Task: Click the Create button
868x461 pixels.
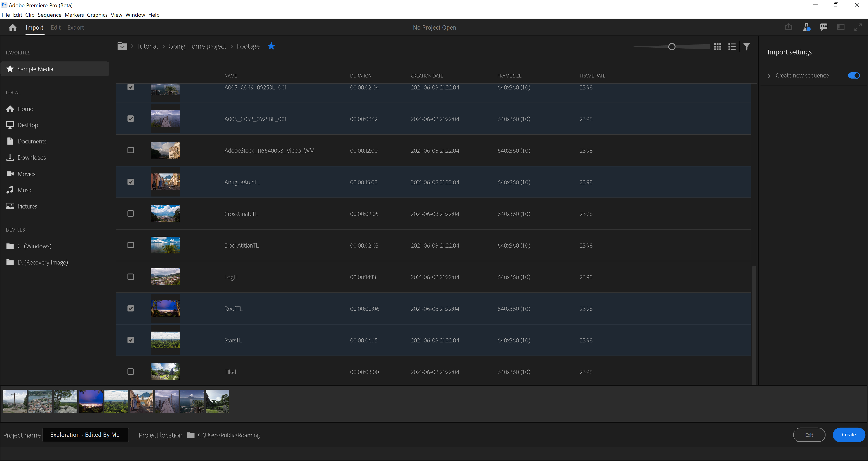Action: pos(849,435)
